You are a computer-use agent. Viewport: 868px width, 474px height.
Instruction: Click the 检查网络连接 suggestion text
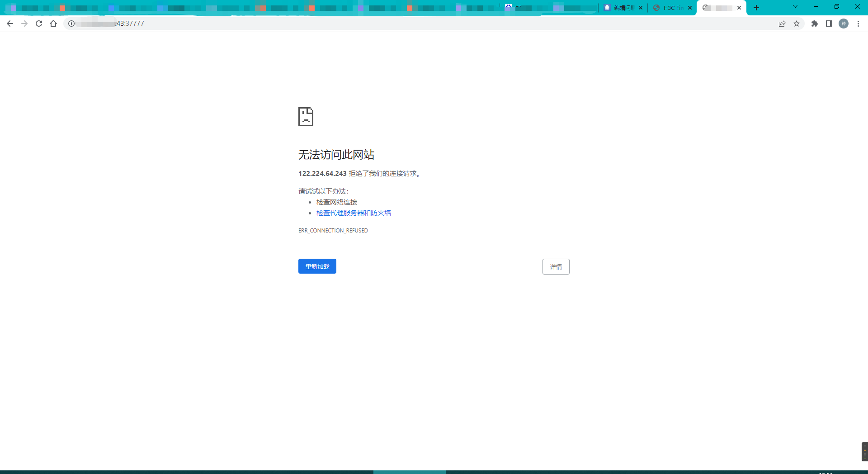337,202
